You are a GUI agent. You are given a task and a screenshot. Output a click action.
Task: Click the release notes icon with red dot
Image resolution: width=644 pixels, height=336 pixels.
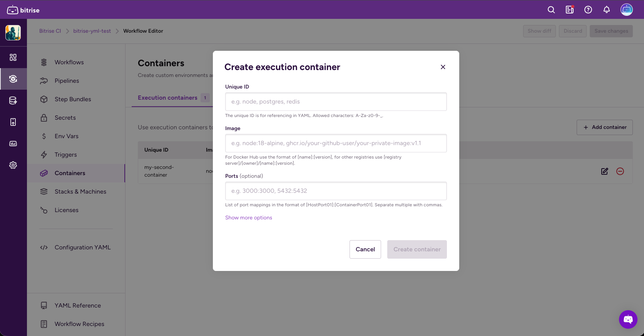pos(570,10)
